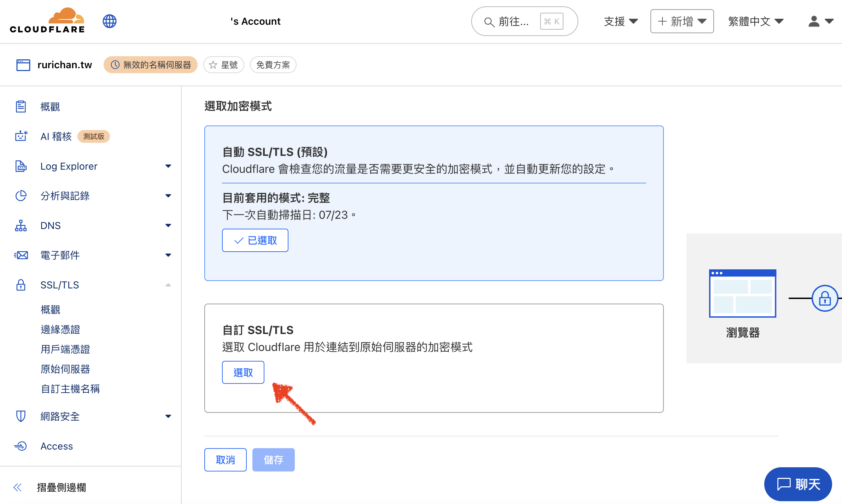Screen dimensions: 842x504
Task: Click the 無效的名稱伺服器 status badge
Action: tap(151, 65)
